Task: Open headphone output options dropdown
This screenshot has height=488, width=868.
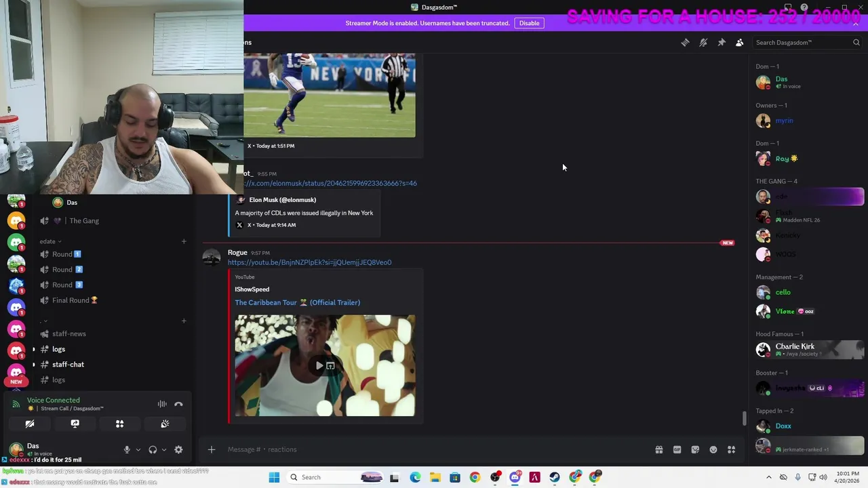Action: tap(163, 449)
